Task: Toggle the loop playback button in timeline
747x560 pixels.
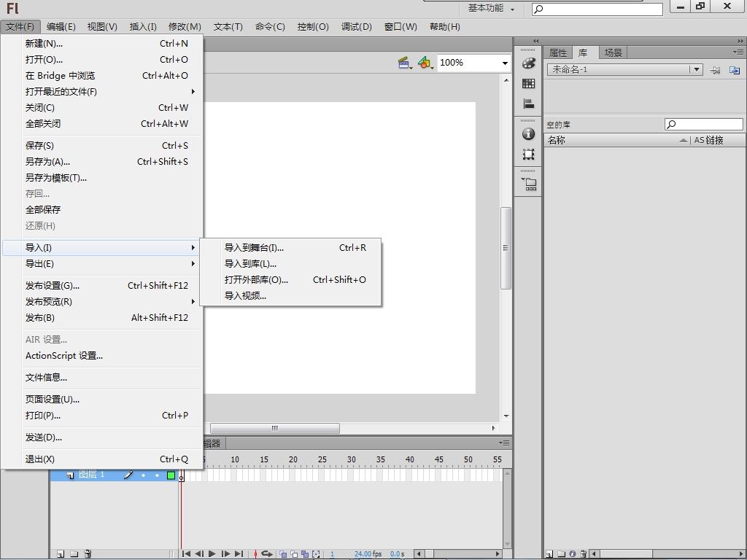Action: (x=267, y=554)
